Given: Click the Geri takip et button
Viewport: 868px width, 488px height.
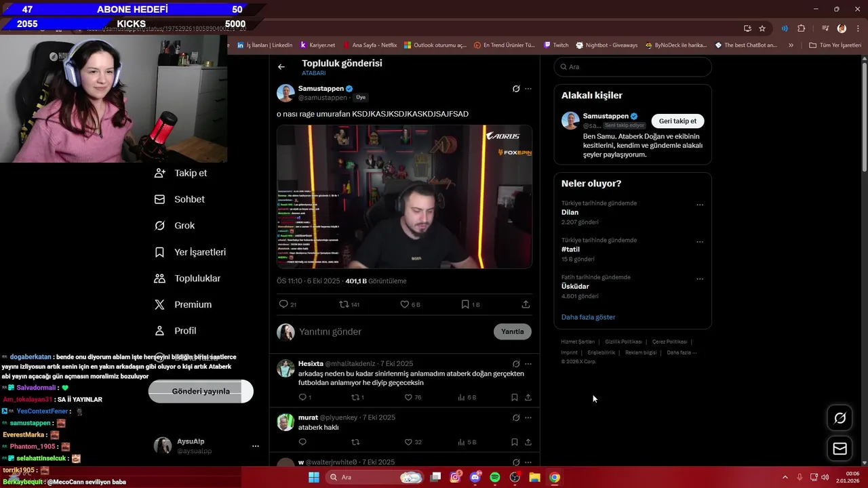Looking at the screenshot, I should 677,121.
